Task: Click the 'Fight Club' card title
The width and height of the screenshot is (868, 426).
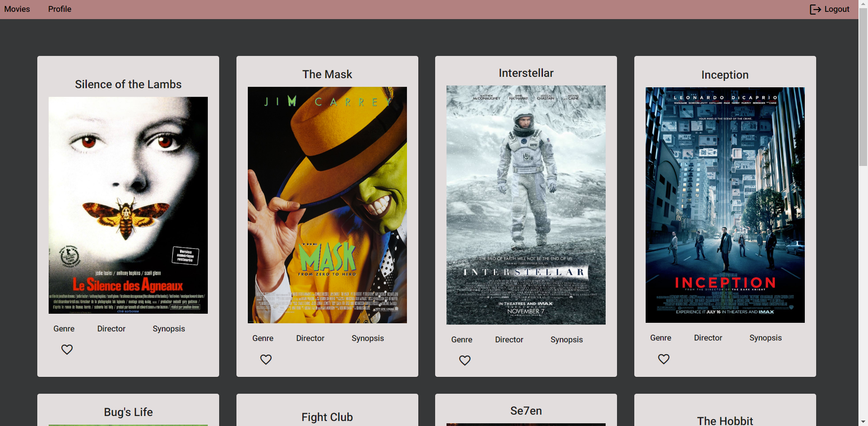Action: (x=327, y=417)
